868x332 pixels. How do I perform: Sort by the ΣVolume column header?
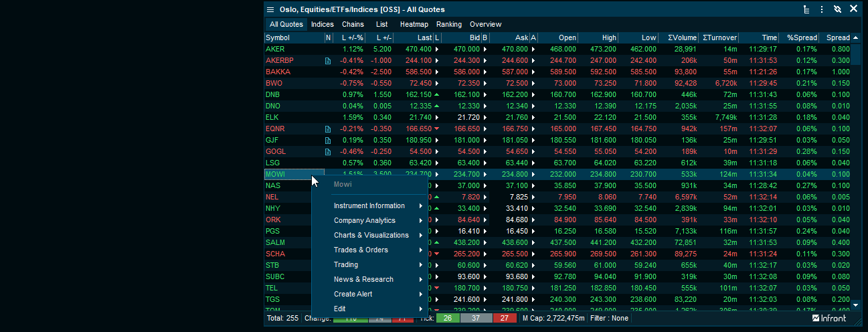pyautogui.click(x=677, y=38)
